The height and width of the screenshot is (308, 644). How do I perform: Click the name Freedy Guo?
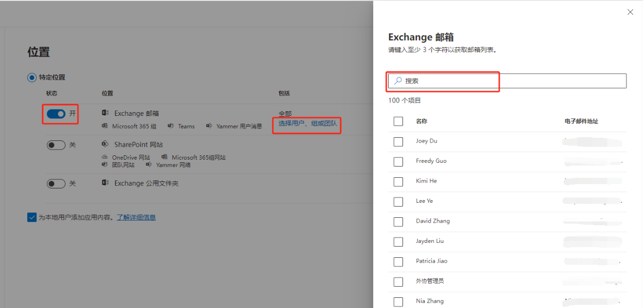click(x=431, y=161)
